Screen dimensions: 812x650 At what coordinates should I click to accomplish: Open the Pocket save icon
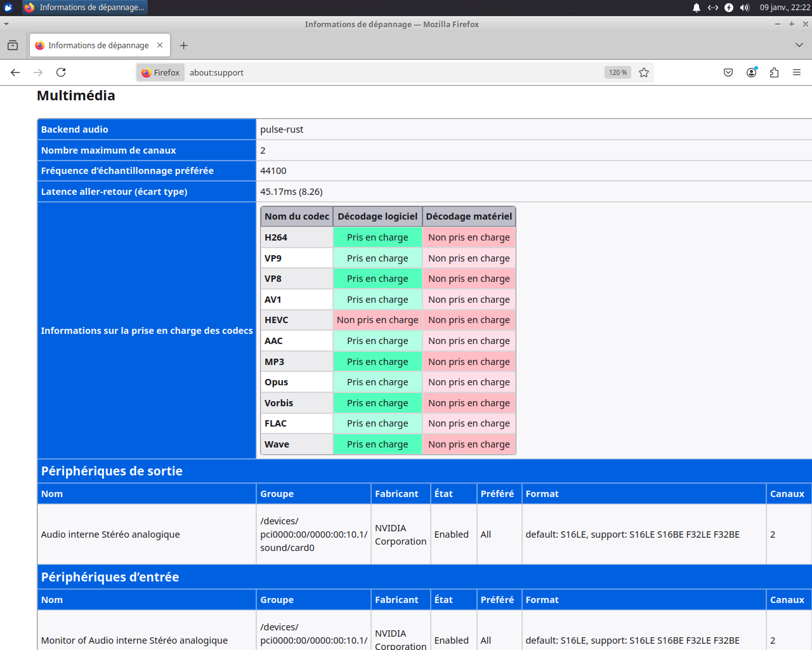point(728,72)
